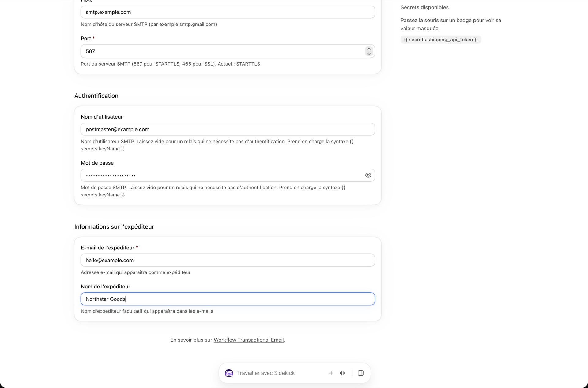Click the Authentification section heading
This screenshot has width=588, height=388.
coord(96,96)
